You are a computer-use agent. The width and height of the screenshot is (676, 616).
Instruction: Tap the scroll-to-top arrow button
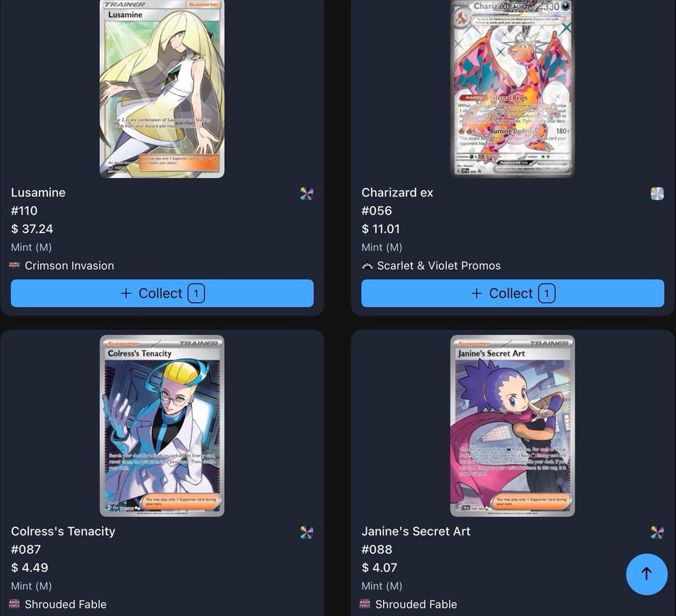click(x=646, y=574)
